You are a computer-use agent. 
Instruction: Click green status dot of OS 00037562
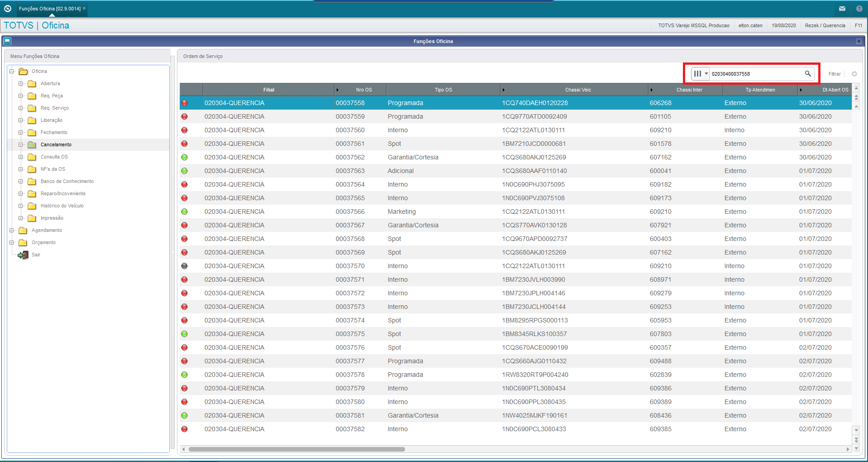(x=185, y=157)
